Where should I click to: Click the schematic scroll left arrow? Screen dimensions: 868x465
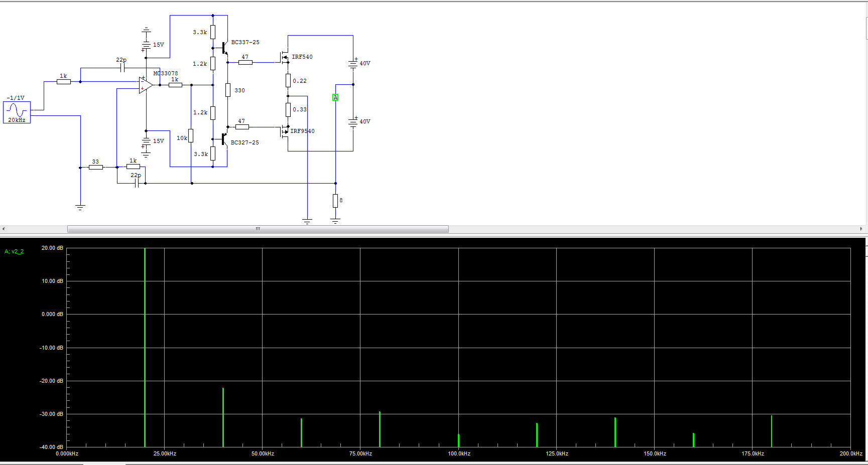pyautogui.click(x=4, y=229)
